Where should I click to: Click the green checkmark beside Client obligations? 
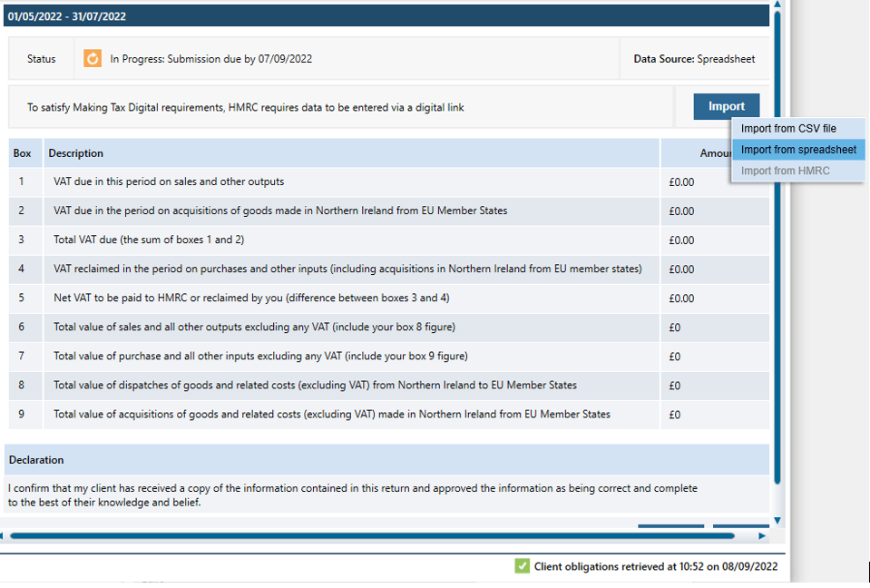pyautogui.click(x=522, y=566)
